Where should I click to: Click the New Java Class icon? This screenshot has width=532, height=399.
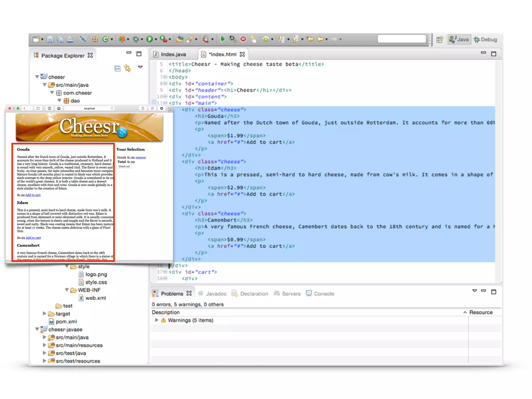[x=105, y=39]
